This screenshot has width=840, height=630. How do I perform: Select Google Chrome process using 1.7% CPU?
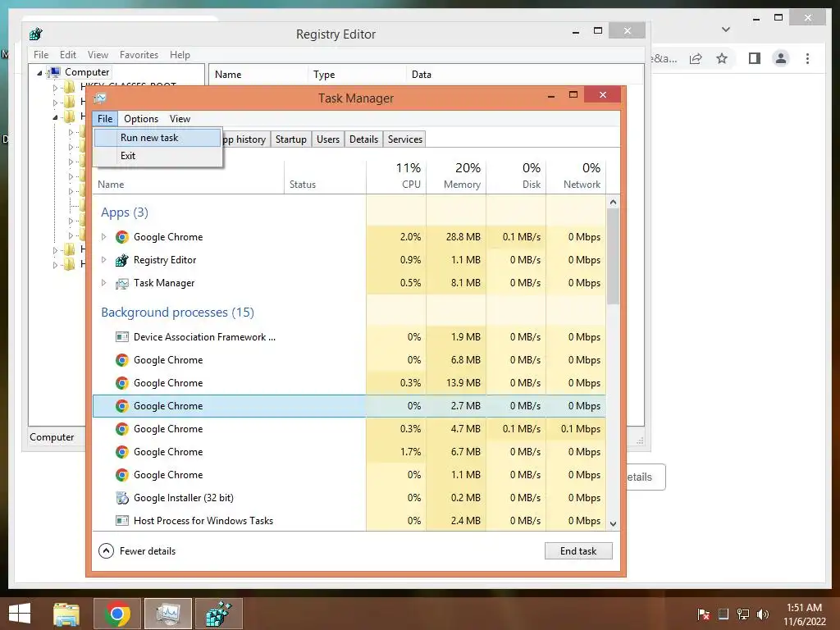tap(349, 452)
